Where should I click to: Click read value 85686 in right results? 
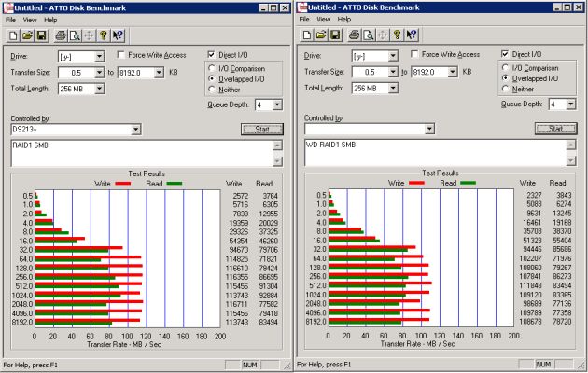(562, 249)
